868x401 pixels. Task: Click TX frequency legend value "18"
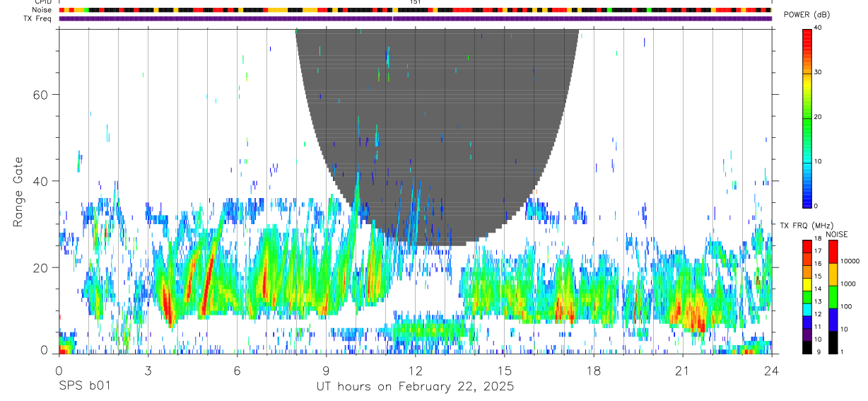click(x=818, y=239)
